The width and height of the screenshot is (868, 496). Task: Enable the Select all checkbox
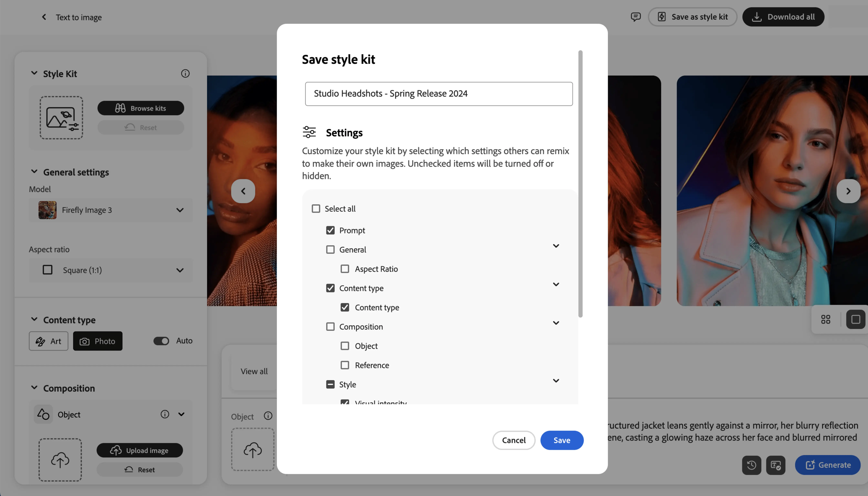coord(316,208)
